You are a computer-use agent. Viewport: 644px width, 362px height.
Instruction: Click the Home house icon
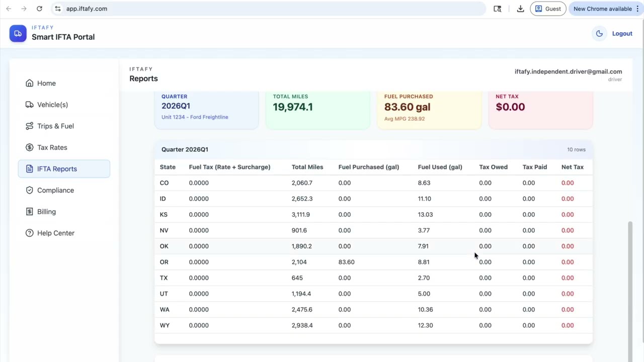coord(29,83)
